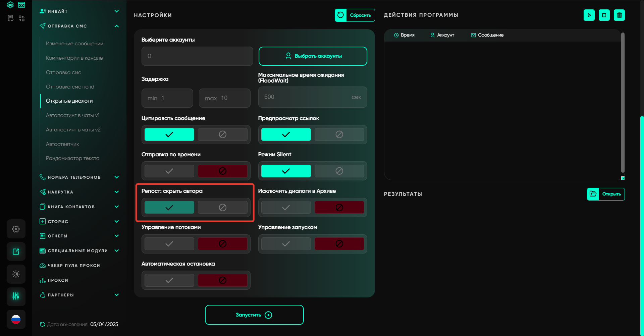The image size is (644, 336).
Task: Expand the Номера телефонов section
Action: [x=116, y=177]
